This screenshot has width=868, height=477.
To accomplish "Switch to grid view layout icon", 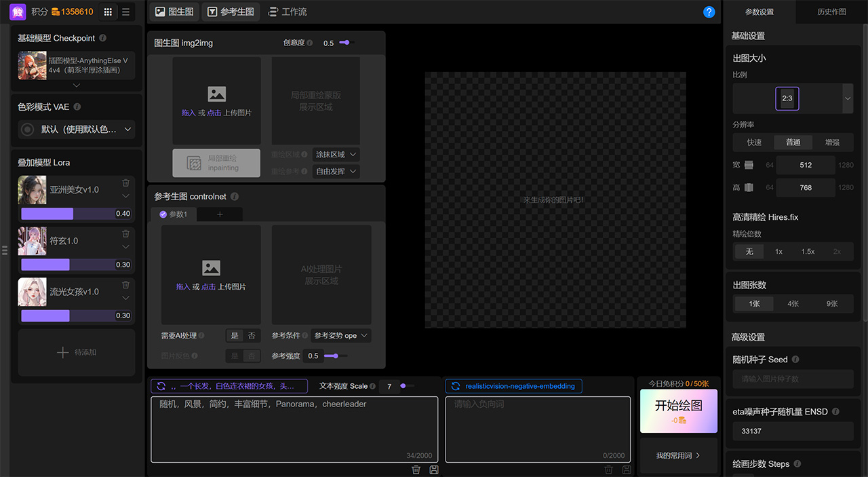I will [108, 12].
